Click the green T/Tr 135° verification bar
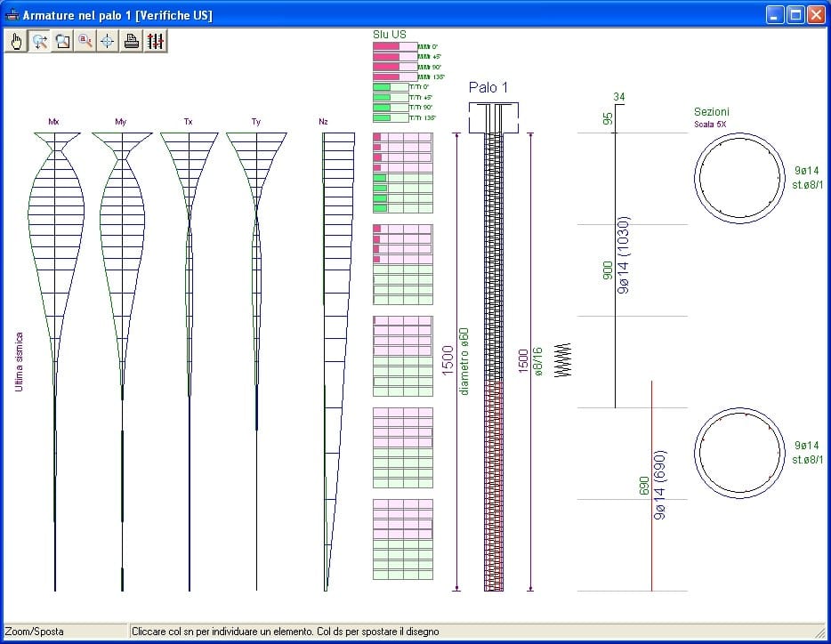Image resolution: width=831 pixels, height=644 pixels. pyautogui.click(x=390, y=117)
